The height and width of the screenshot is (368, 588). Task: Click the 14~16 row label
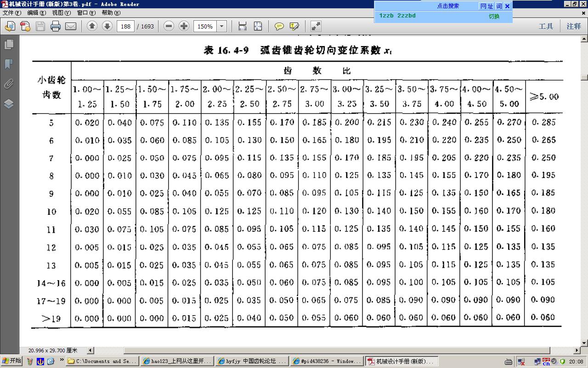(51, 283)
